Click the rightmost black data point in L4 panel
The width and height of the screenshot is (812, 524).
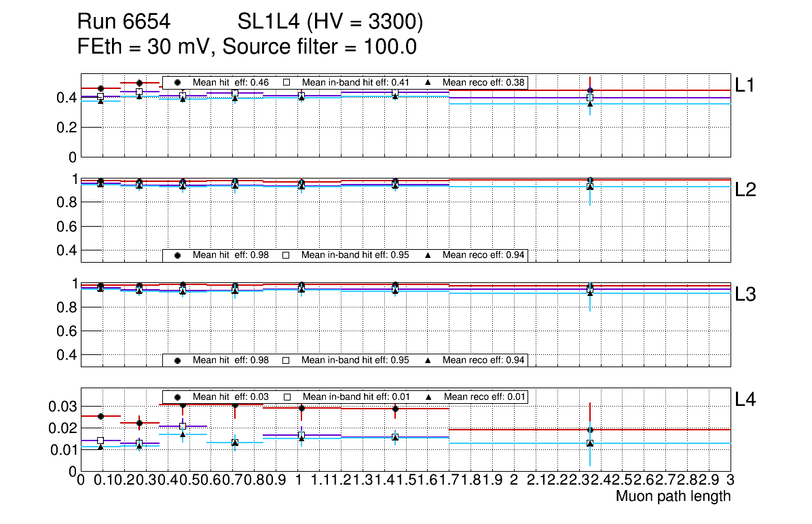click(x=590, y=430)
